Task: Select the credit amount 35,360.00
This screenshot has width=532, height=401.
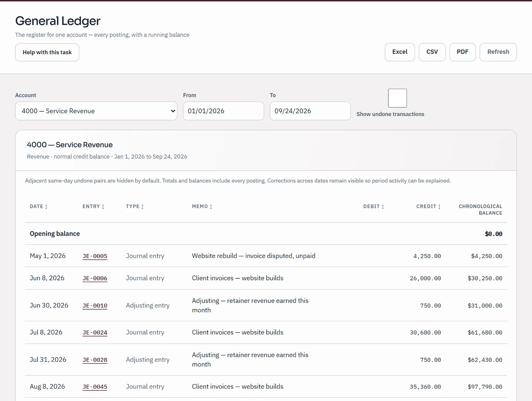Action: coord(425,387)
